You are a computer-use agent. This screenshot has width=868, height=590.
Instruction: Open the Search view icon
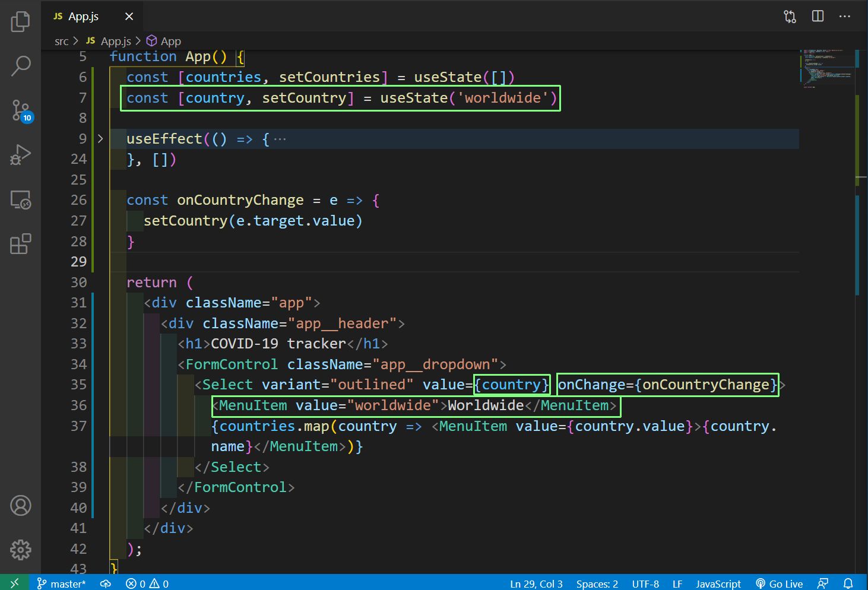tap(20, 65)
